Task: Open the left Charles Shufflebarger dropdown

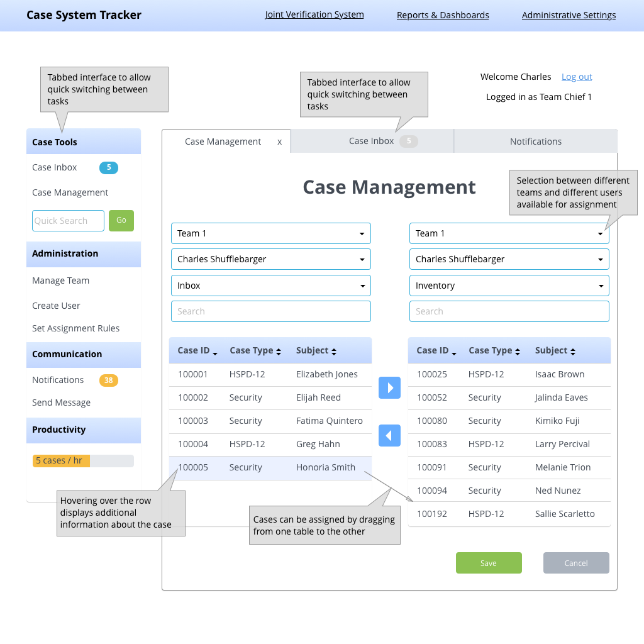Action: tap(271, 259)
